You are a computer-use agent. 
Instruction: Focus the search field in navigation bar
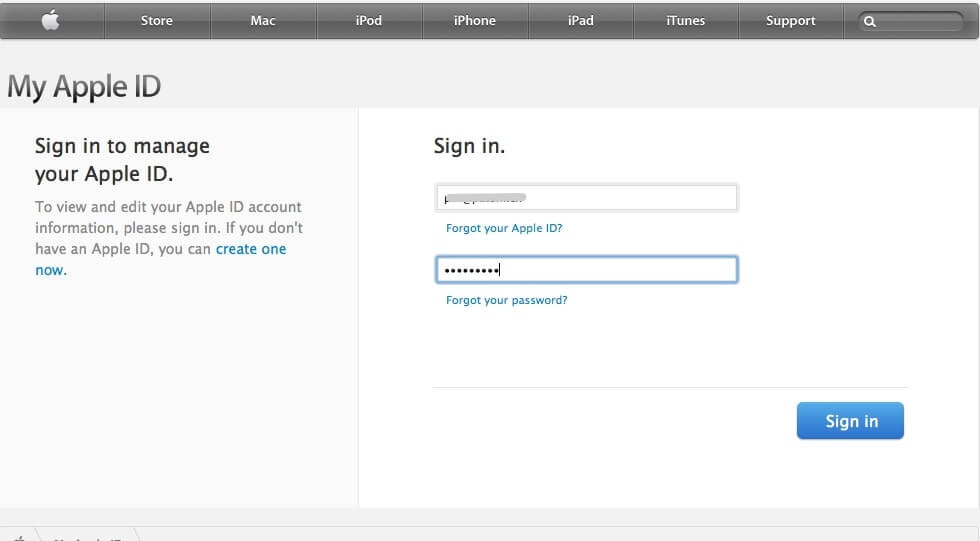click(x=911, y=21)
